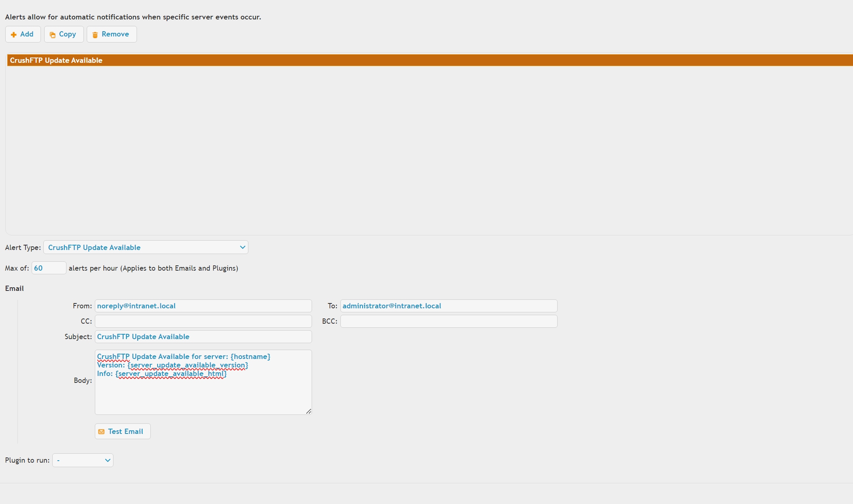Send a Test Email
853x504 pixels.
pyautogui.click(x=122, y=431)
